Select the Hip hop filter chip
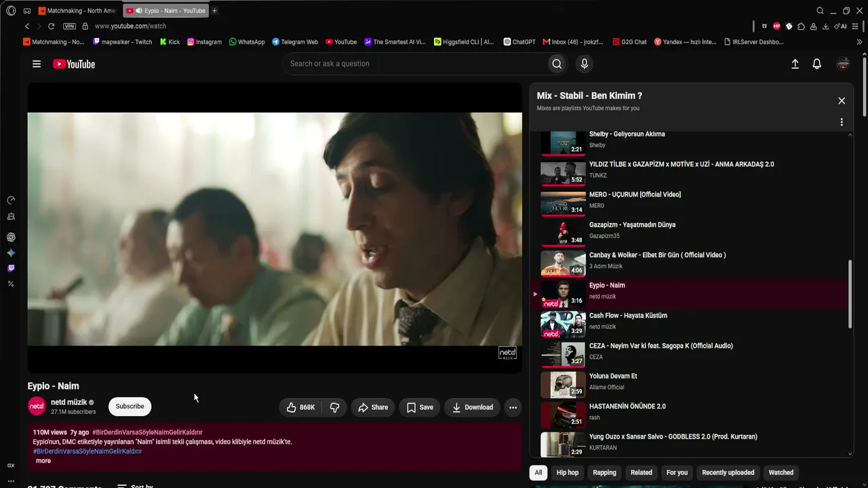Viewport: 868px width, 488px height. tap(568, 472)
